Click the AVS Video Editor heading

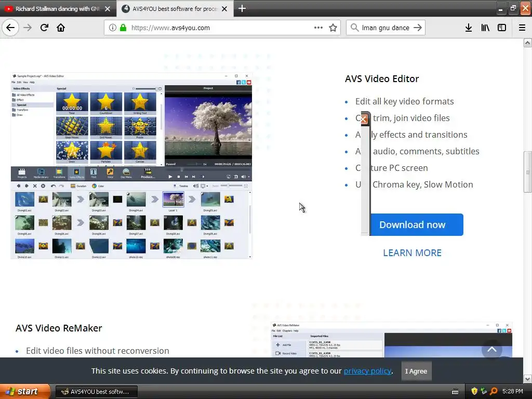click(382, 79)
